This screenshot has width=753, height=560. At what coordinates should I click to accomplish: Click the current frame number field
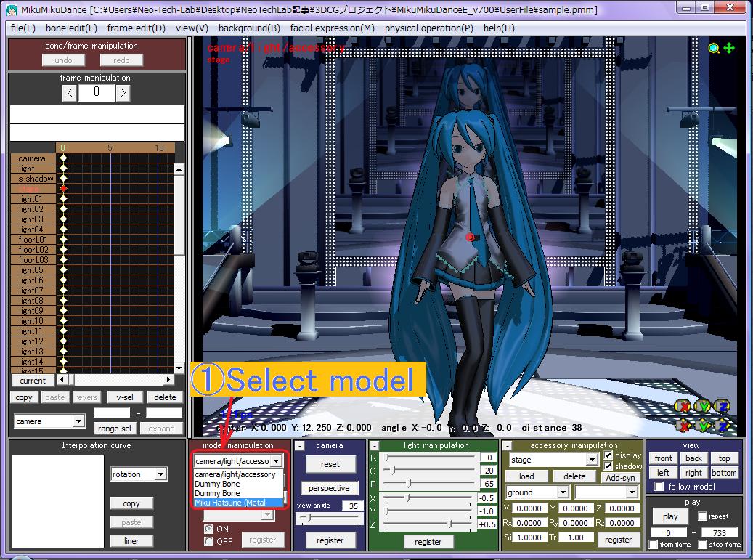click(97, 93)
